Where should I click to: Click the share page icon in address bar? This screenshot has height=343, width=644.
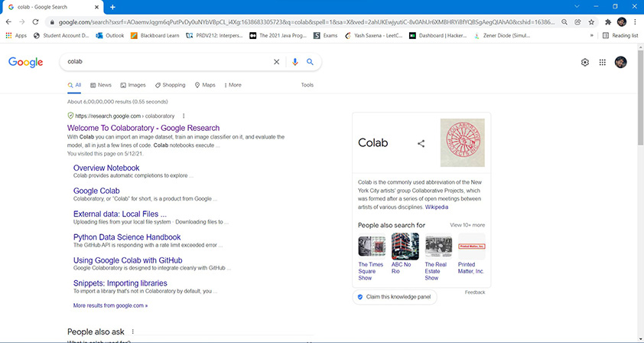578,21
